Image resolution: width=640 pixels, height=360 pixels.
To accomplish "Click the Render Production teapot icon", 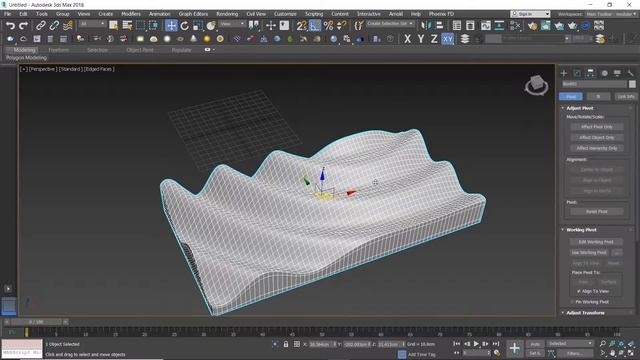I will click(x=572, y=26).
